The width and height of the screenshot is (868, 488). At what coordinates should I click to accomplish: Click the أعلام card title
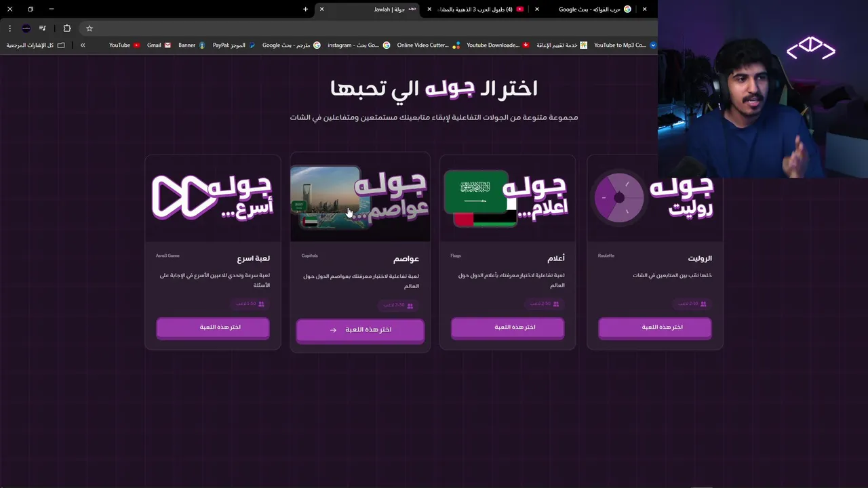click(x=556, y=258)
